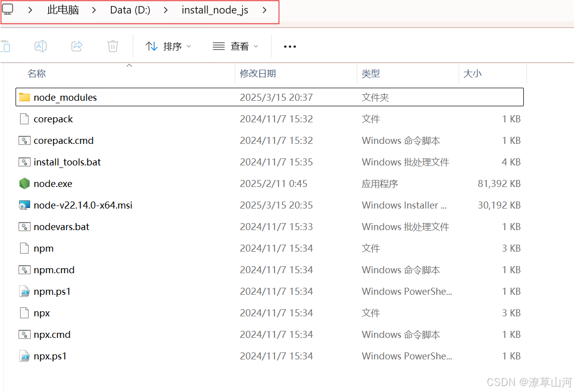The height and width of the screenshot is (392, 574).
Task: Select the npx.cmd file name
Action: point(52,335)
